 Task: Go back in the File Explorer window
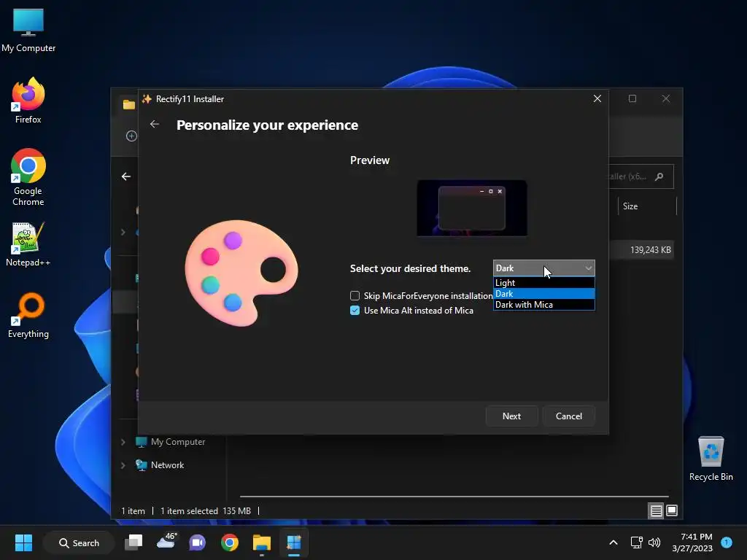point(125,176)
